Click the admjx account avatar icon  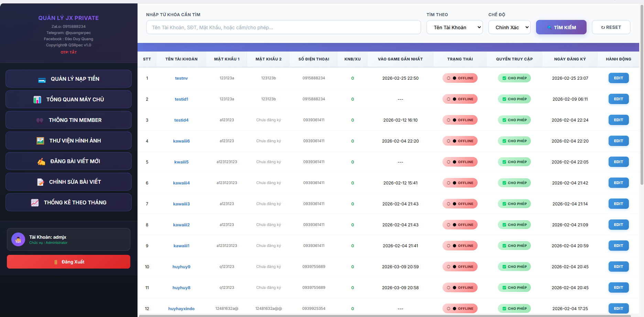click(x=18, y=239)
